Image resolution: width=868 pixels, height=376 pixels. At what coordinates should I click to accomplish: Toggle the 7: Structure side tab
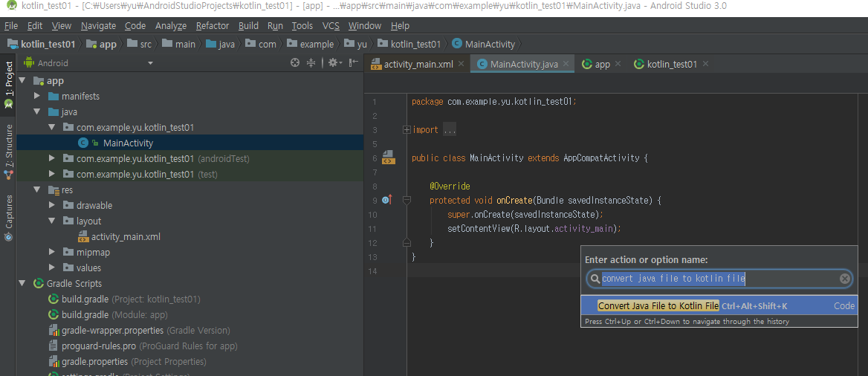pyautogui.click(x=8, y=152)
